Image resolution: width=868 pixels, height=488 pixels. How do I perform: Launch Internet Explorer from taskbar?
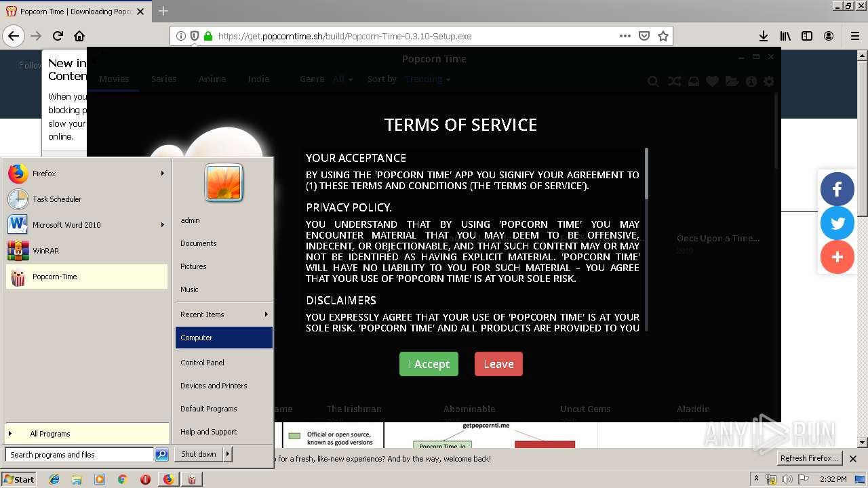pos(54,479)
